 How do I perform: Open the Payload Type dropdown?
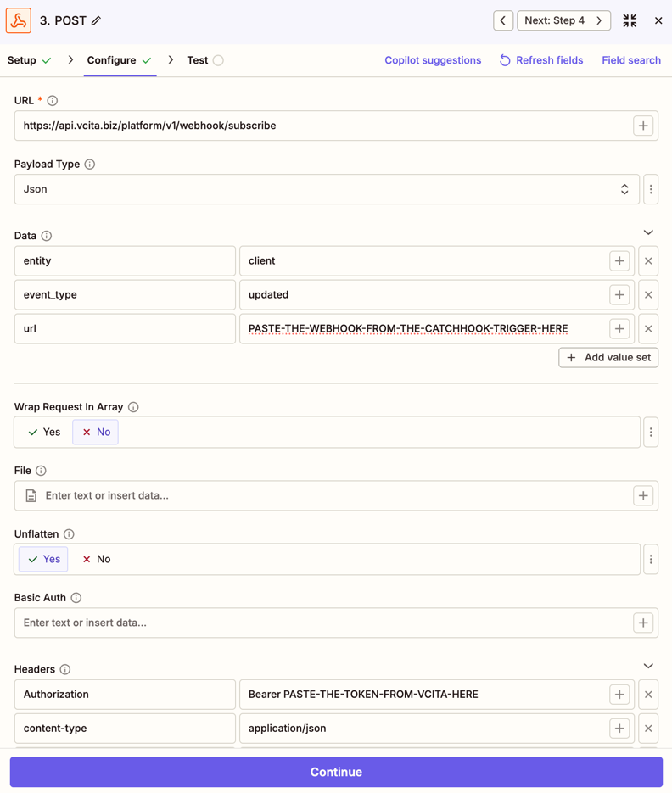(x=327, y=189)
